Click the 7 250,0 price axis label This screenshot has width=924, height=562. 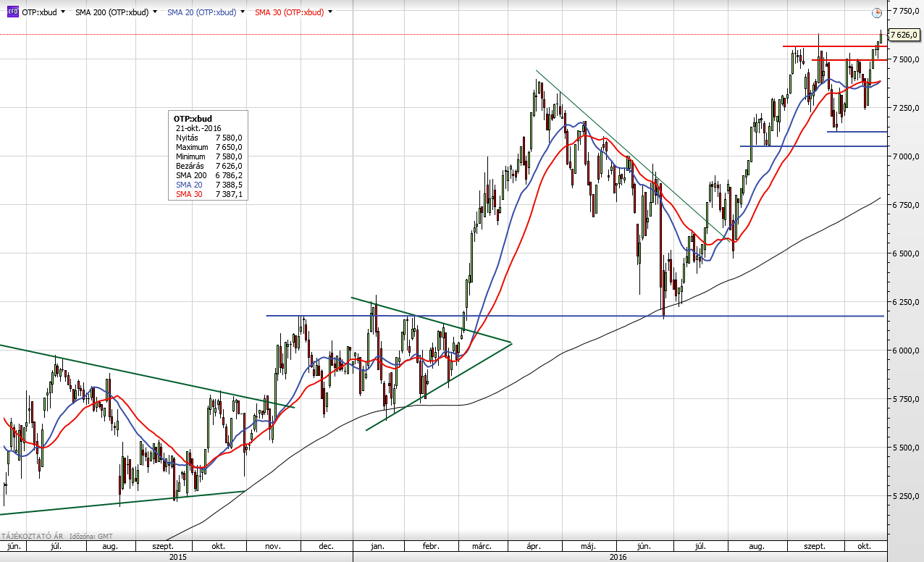point(905,108)
